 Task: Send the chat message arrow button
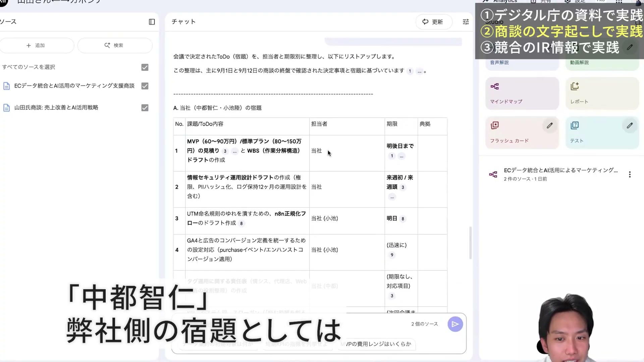tap(455, 324)
